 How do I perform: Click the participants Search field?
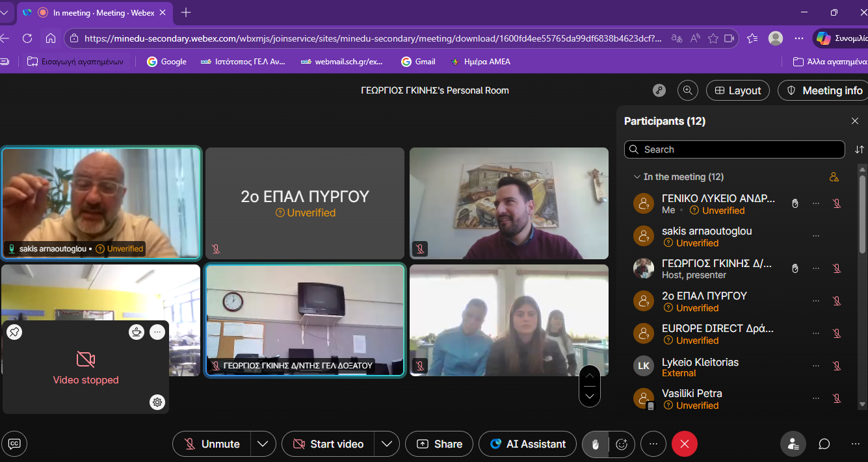735,149
